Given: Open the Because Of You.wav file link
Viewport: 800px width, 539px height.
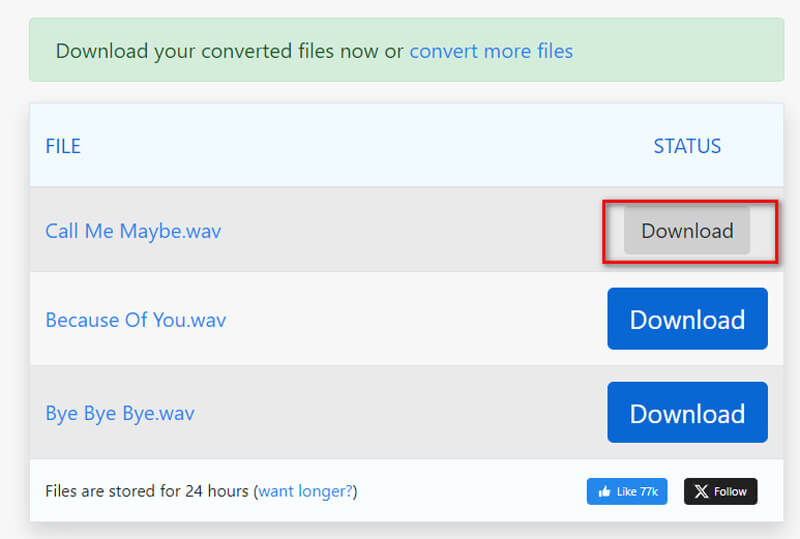Looking at the screenshot, I should click(x=136, y=320).
